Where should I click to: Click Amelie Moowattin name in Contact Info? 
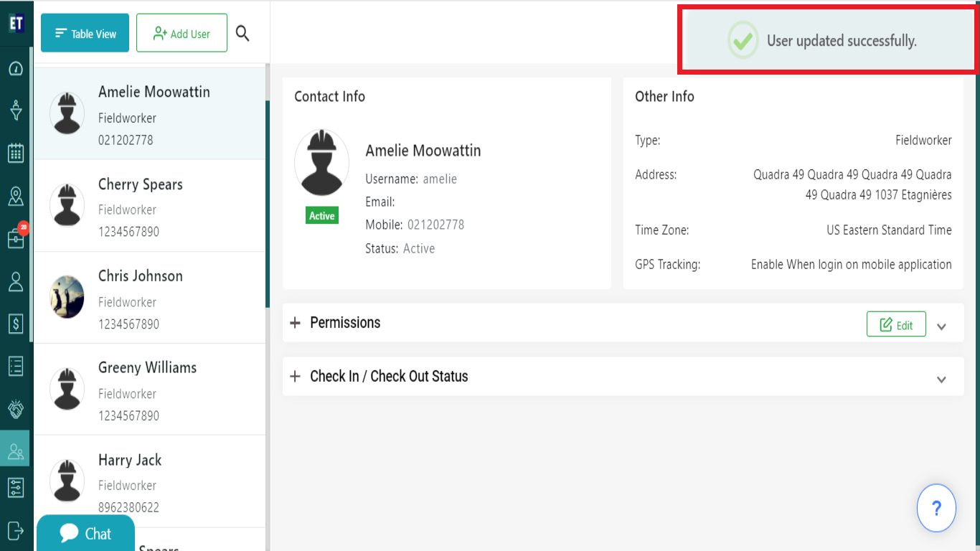(423, 151)
